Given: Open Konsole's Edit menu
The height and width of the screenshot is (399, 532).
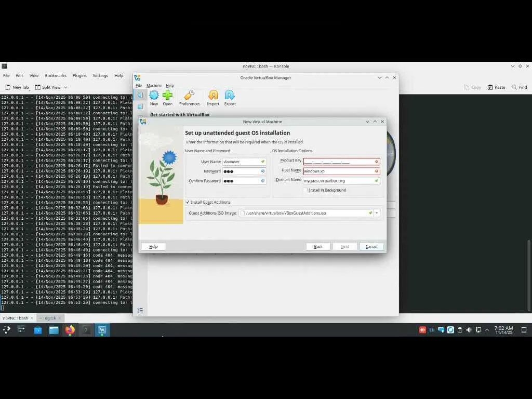Looking at the screenshot, I should 19,76.
